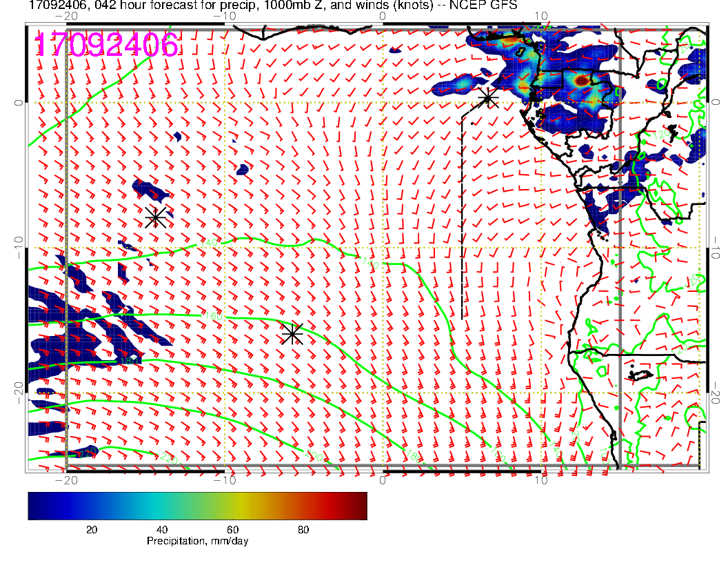
Task: Click the -10 latitude label on the left axis
Action: tap(18, 247)
